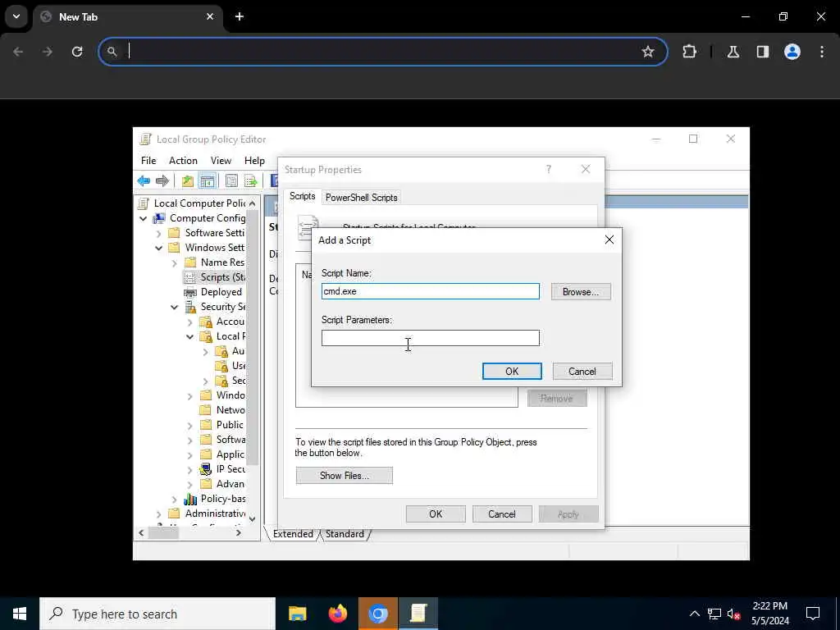Click the taskbar search box
The image size is (840, 630).
[x=157, y=614]
